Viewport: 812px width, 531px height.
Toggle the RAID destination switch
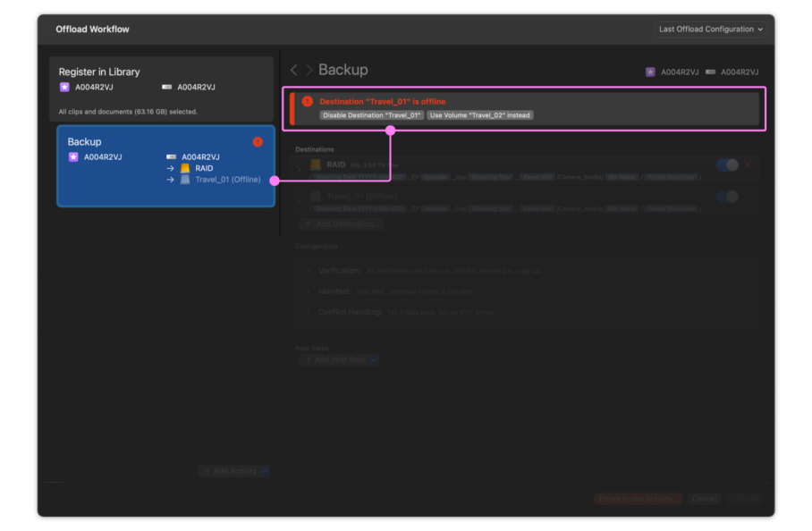point(727,164)
